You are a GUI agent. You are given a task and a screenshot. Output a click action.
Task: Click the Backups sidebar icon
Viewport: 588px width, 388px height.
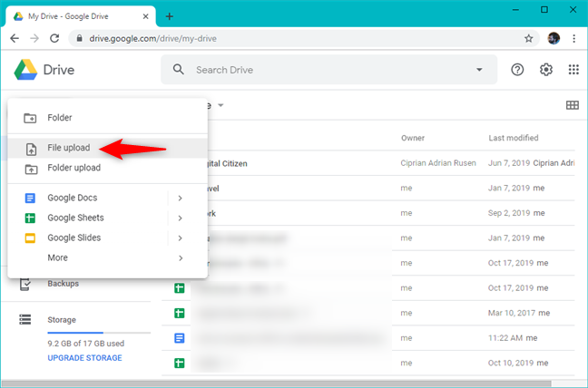25,285
